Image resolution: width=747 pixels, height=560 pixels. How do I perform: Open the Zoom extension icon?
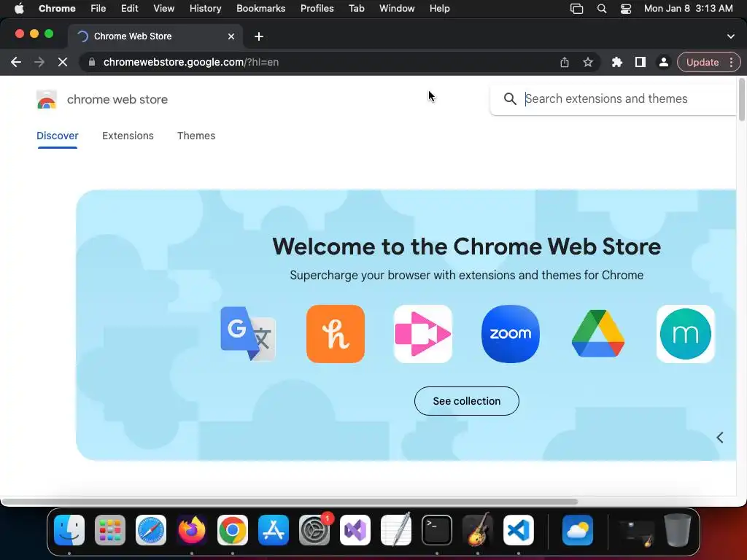pyautogui.click(x=510, y=334)
